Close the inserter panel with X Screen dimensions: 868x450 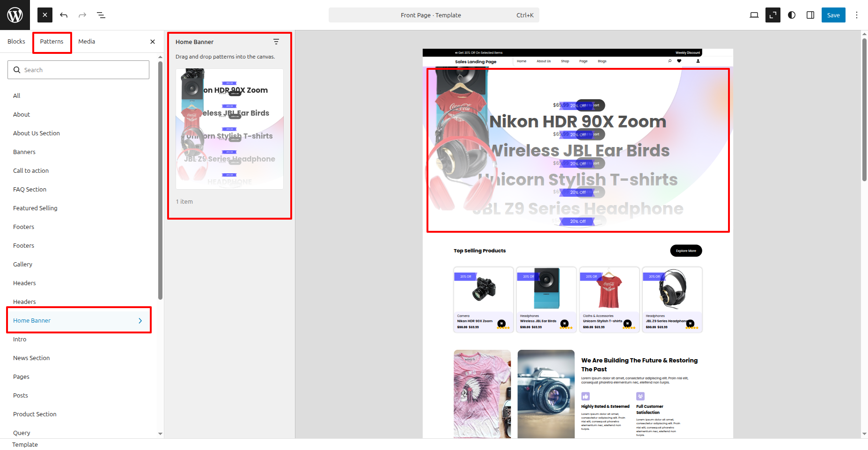153,42
